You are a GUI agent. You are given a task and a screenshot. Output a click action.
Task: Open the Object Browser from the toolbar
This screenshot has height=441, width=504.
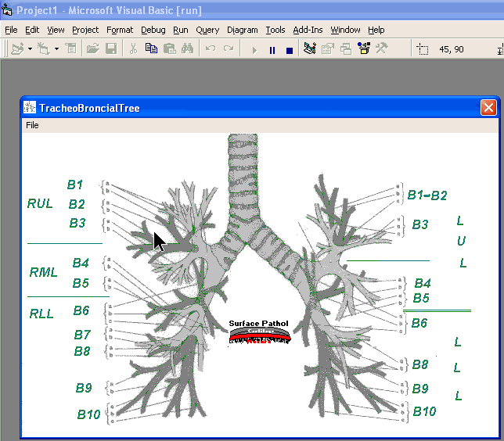click(x=364, y=49)
